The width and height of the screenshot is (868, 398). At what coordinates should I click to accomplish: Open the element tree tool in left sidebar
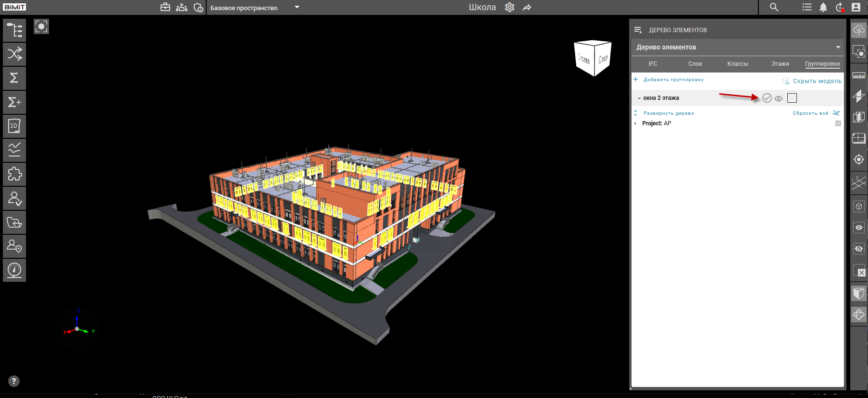pyautogui.click(x=14, y=30)
